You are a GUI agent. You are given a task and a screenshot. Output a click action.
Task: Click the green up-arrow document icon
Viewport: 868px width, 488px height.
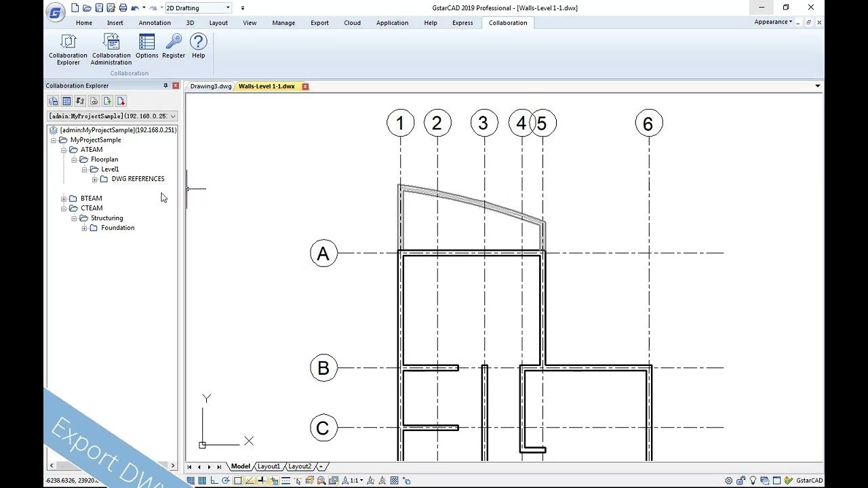coord(107,101)
